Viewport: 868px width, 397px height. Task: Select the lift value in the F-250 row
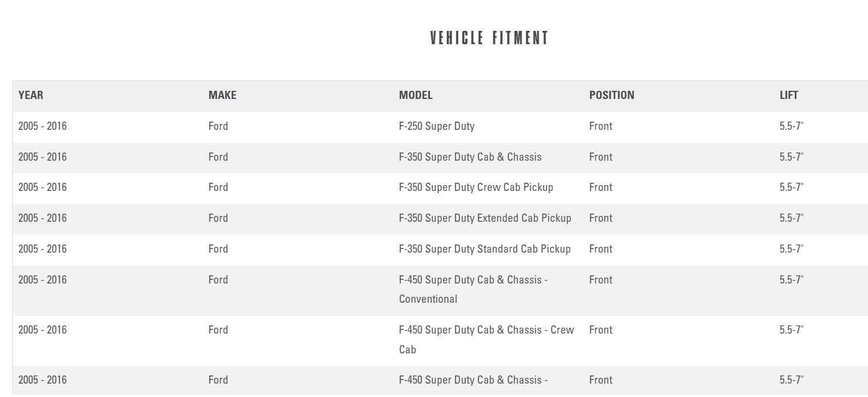click(x=792, y=126)
